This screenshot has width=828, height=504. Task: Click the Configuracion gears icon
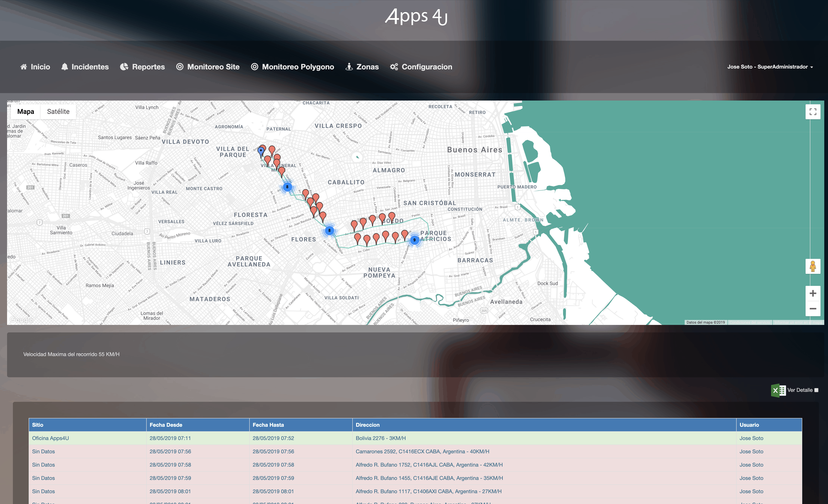[x=394, y=67]
